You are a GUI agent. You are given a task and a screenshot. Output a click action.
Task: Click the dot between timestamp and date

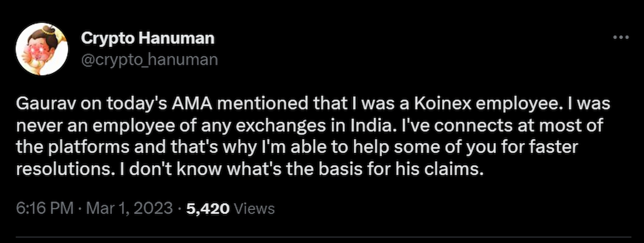tap(80, 208)
